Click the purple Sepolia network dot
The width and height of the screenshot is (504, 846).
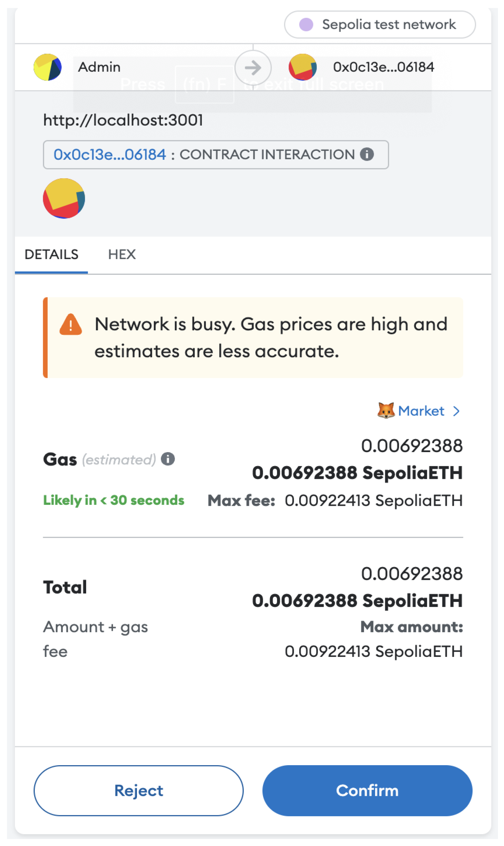(x=306, y=25)
